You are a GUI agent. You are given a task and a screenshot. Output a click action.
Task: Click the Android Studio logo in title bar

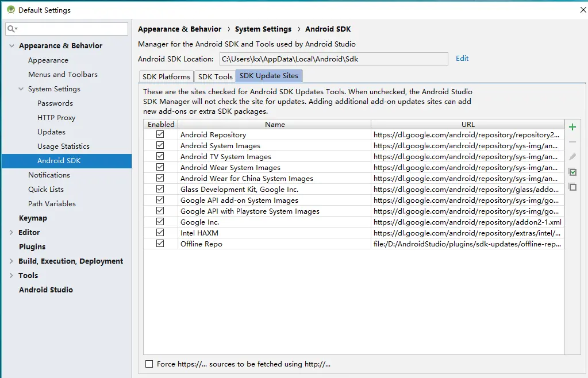[10, 10]
